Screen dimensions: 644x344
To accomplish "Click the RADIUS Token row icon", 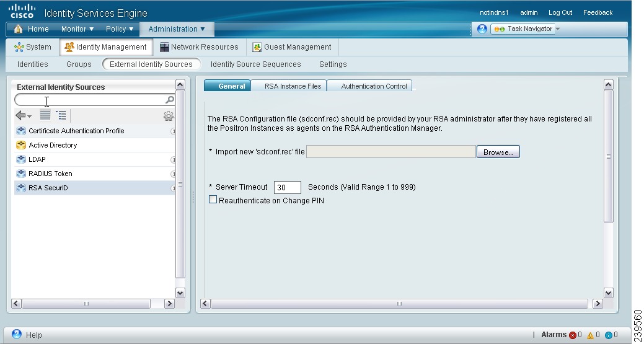I will (x=21, y=174).
